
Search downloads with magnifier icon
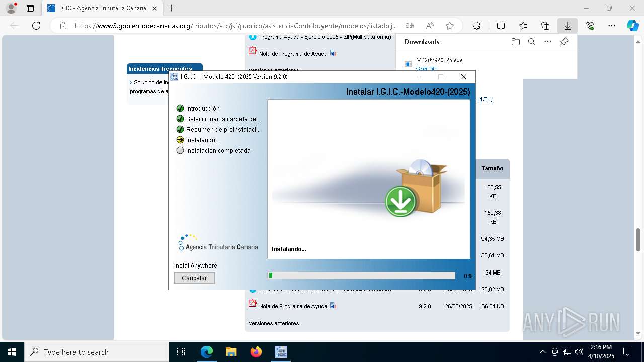(531, 42)
